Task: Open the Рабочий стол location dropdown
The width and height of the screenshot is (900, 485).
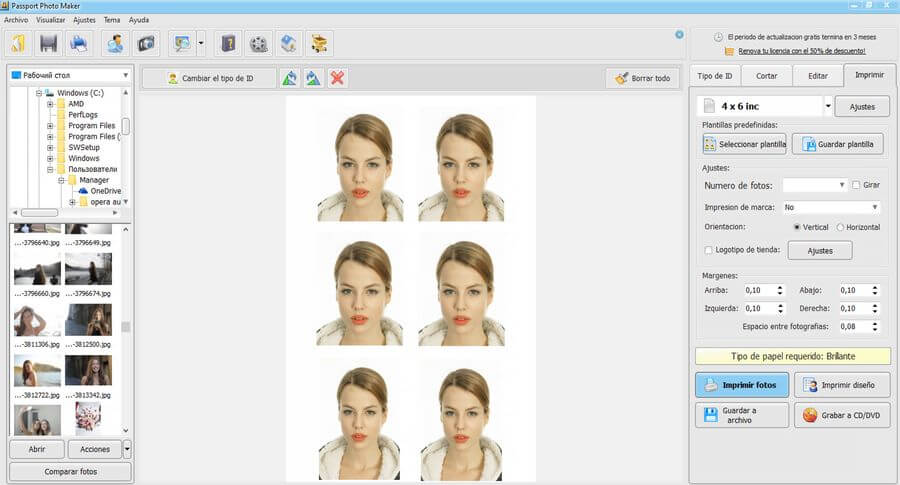Action: click(x=125, y=75)
